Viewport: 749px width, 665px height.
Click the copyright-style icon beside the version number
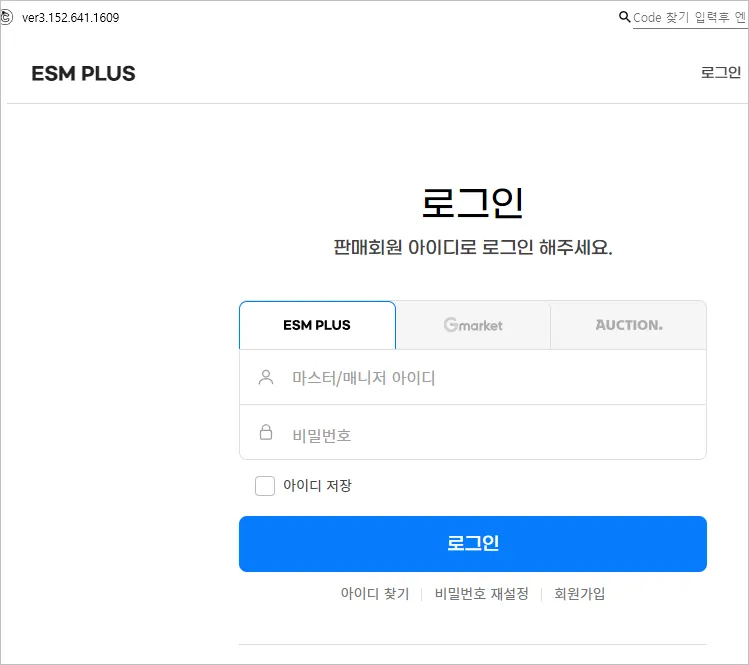point(6,18)
